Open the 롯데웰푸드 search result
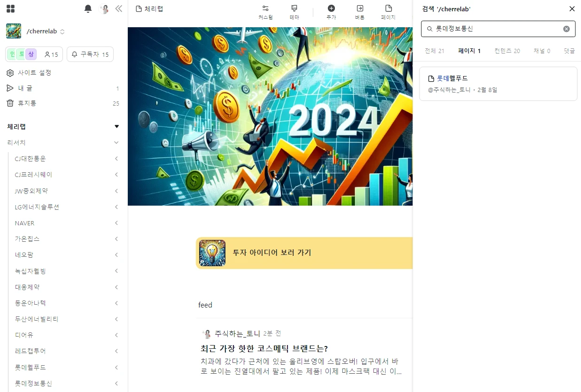Viewport: 581px width, 392px height. pyautogui.click(x=498, y=84)
